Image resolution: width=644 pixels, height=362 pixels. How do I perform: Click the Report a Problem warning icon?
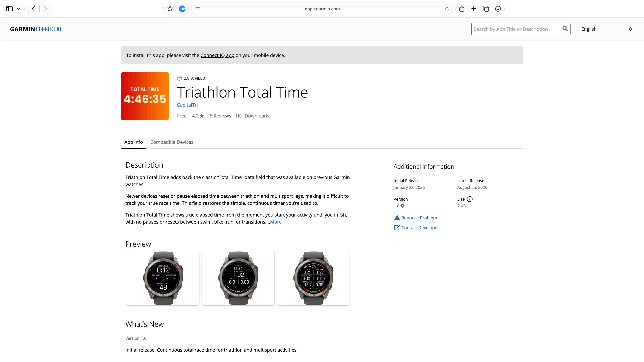click(x=397, y=218)
